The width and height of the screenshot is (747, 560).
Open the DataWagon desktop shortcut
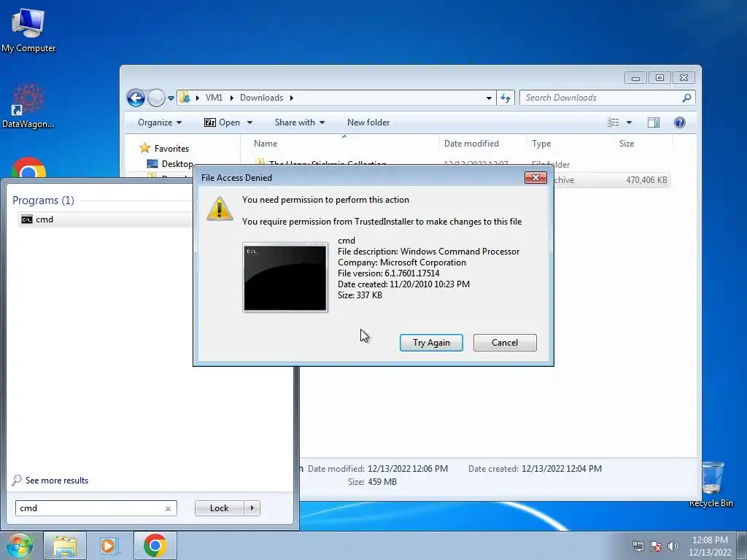click(x=28, y=105)
